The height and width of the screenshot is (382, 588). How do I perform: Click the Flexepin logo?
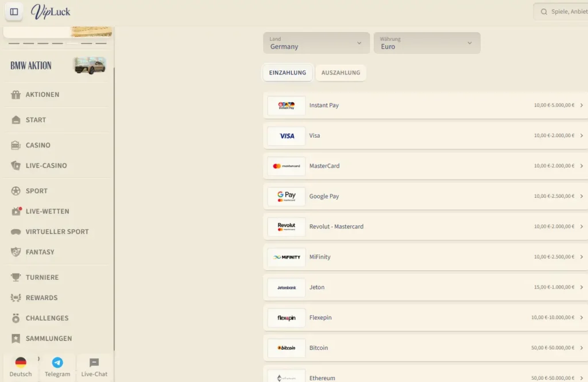tap(287, 318)
